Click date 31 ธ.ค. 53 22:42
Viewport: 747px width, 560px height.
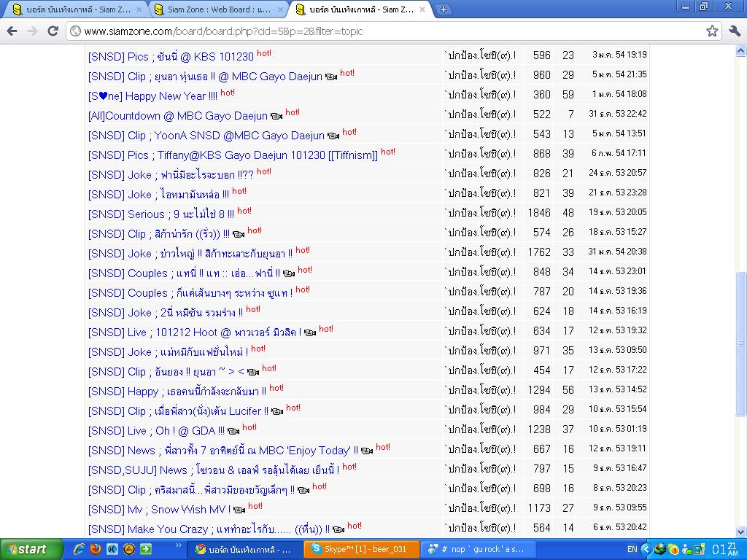pos(617,114)
